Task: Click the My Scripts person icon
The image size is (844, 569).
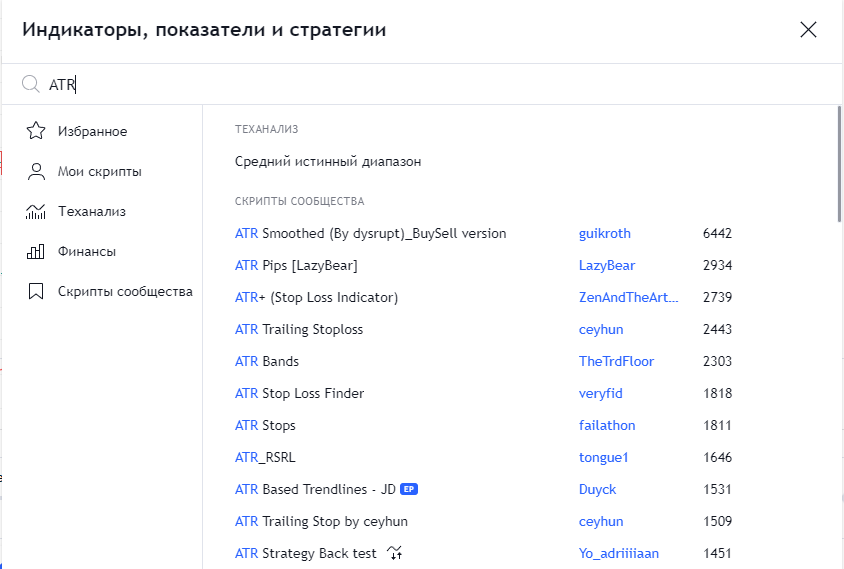Action: point(36,171)
